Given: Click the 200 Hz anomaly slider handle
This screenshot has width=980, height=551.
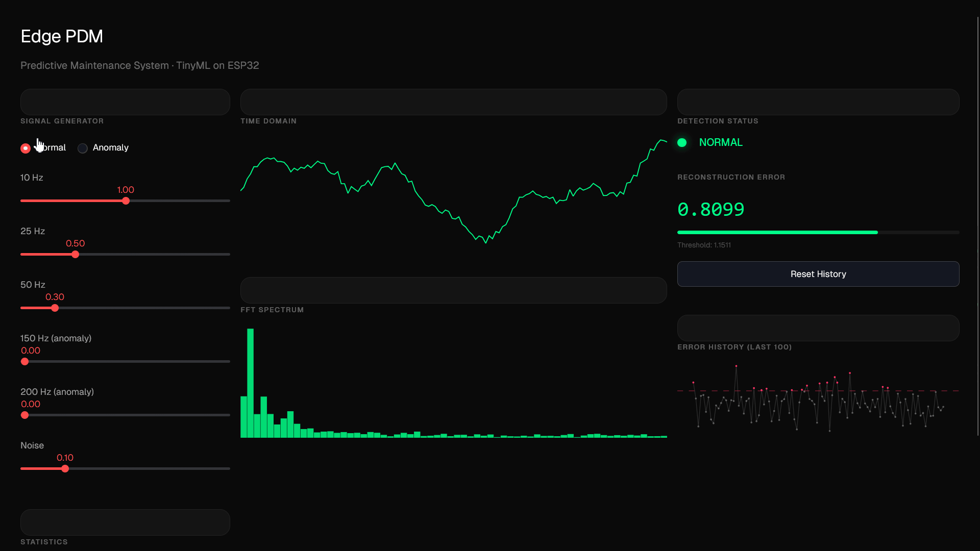Looking at the screenshot, I should pos(24,415).
